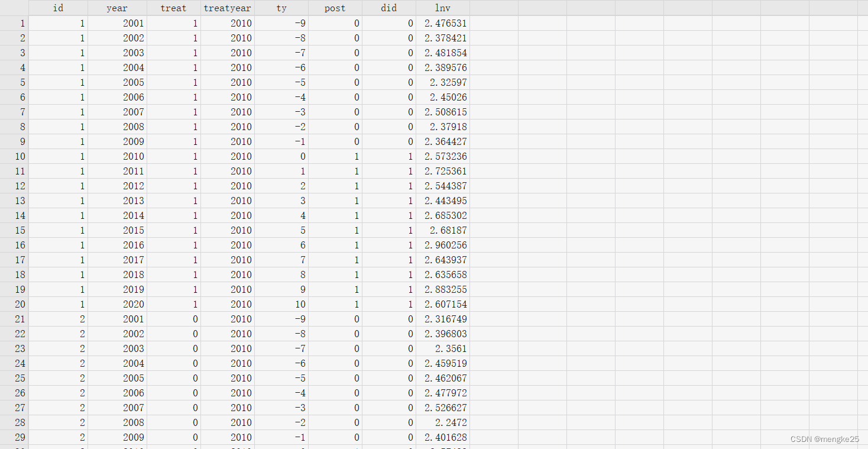Viewport: 868px width, 449px height.
Task: Click lnv cell 2.2472
Action: [x=443, y=422]
